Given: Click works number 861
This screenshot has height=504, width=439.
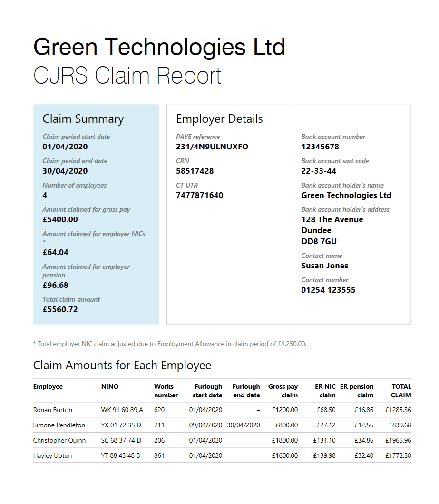Looking at the screenshot, I should (159, 456).
